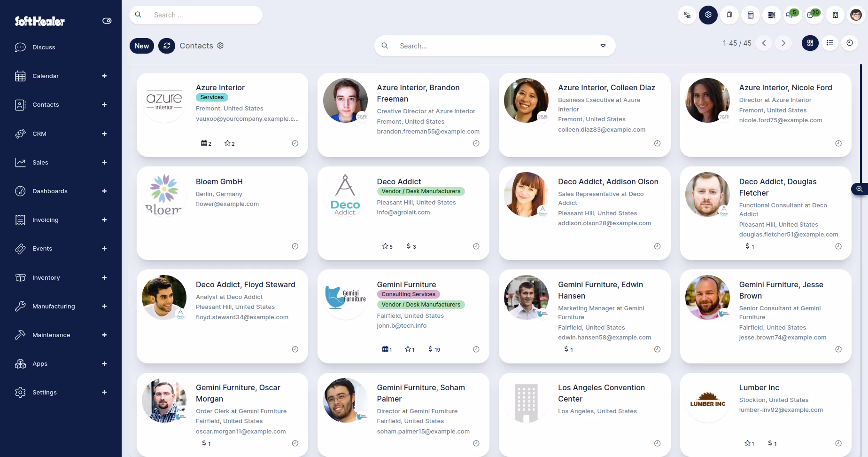Click sales dollar counter on Deco Addict card
This screenshot has height=457, width=868.
coord(411,246)
